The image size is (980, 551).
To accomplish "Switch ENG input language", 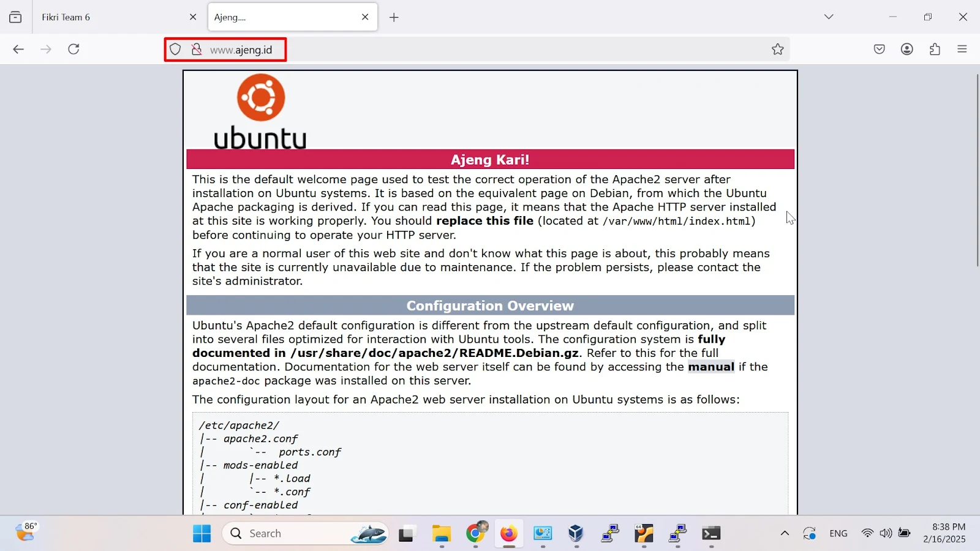I will click(839, 533).
